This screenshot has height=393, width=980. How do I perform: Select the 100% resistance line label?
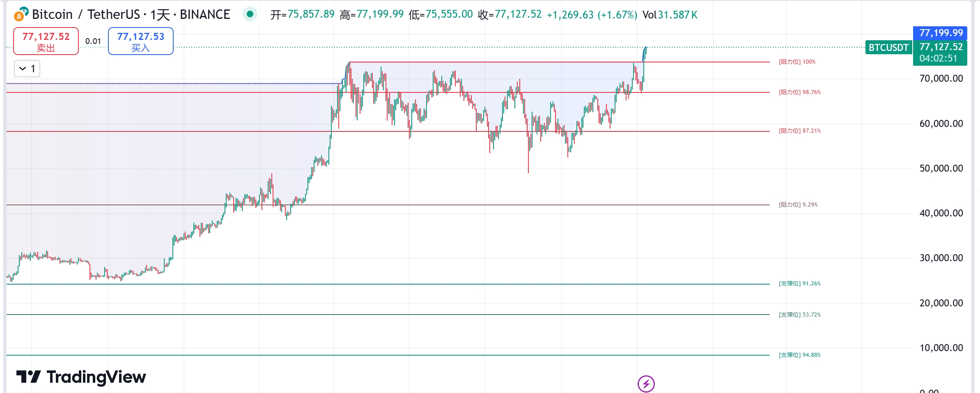[797, 62]
